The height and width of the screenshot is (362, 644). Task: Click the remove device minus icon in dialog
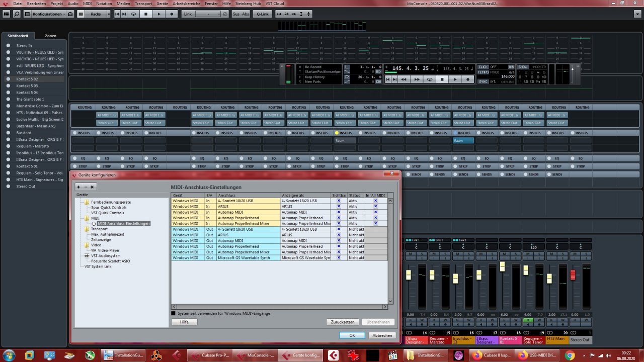[86, 187]
